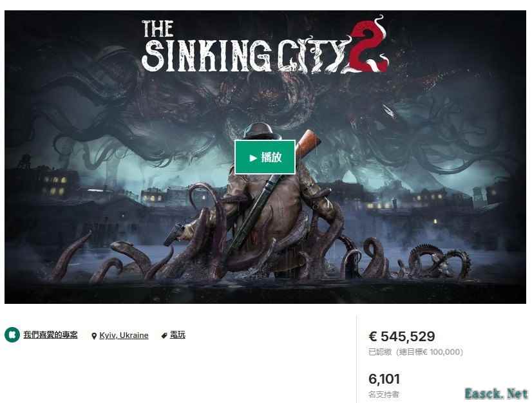Open the Kyiv, Ukraine location link
The height and width of the screenshot is (403, 532).
(x=124, y=335)
